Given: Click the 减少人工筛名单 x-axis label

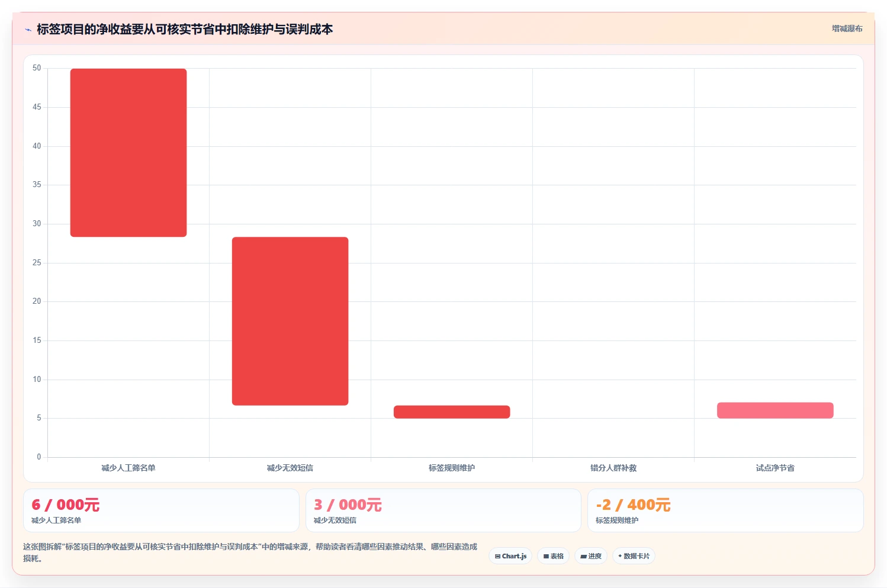Looking at the screenshot, I should click(128, 468).
